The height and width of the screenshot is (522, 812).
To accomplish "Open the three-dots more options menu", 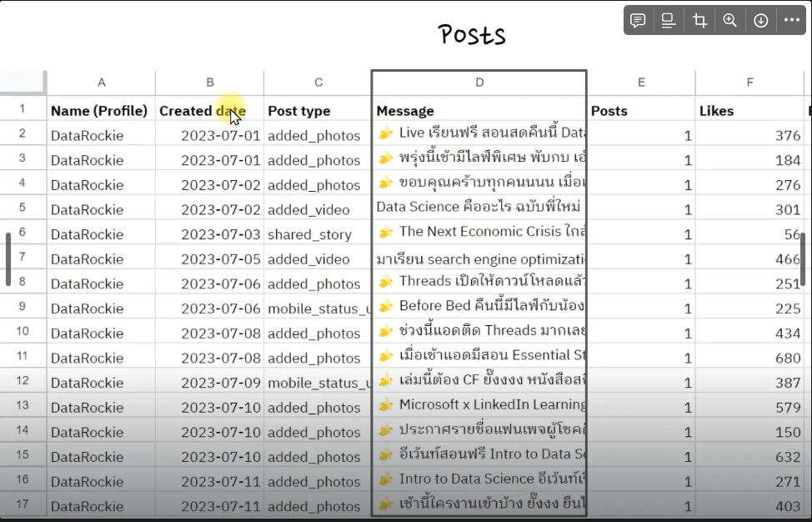I will 791,21.
